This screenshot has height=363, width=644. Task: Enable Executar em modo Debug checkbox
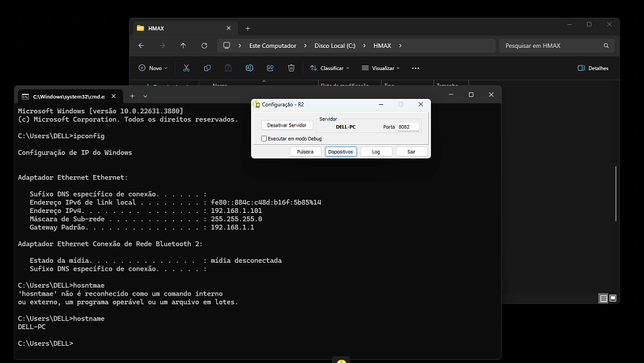(x=264, y=139)
